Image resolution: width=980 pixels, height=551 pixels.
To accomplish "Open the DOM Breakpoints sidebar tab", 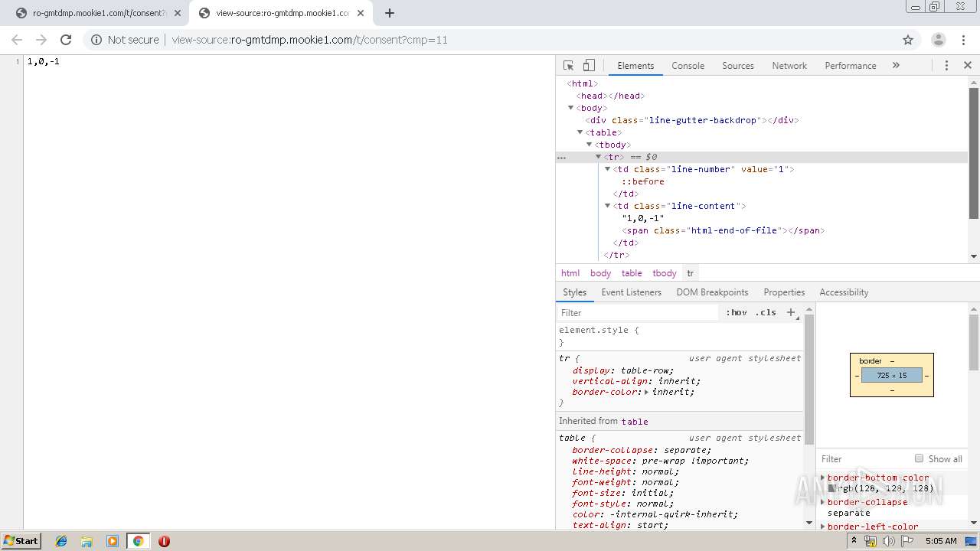I will pyautogui.click(x=712, y=292).
